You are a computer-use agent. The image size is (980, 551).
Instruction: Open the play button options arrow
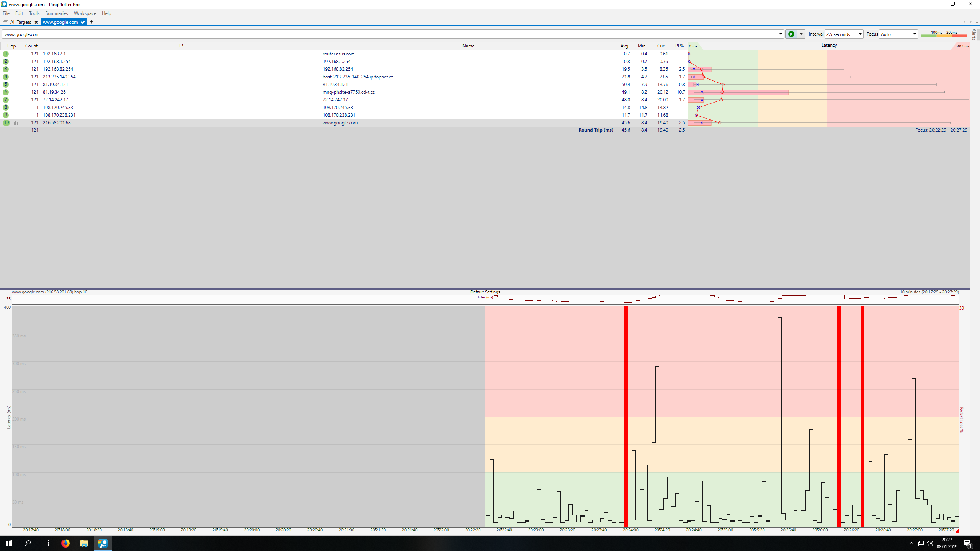[x=801, y=34]
